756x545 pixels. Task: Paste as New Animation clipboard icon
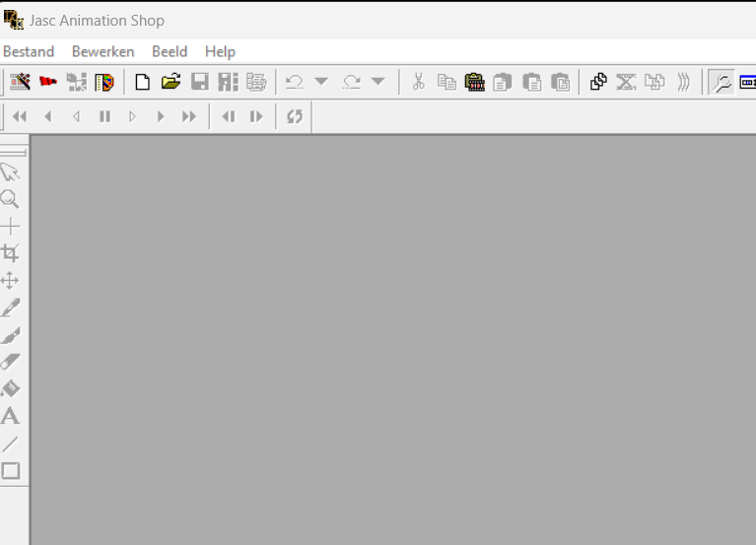pyautogui.click(x=474, y=82)
